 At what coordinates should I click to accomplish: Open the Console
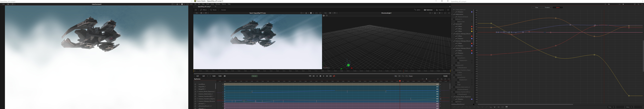click(224, 10)
